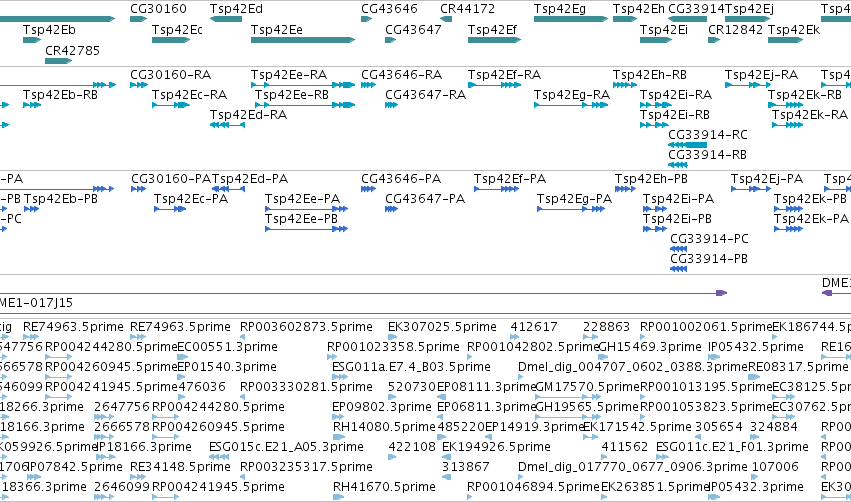Open the GM17570.5prime EST label
851x502 pixels.
click(x=588, y=387)
